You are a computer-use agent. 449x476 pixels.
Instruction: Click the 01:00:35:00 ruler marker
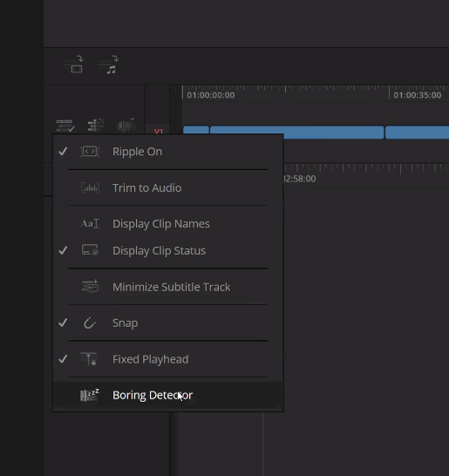coord(417,95)
